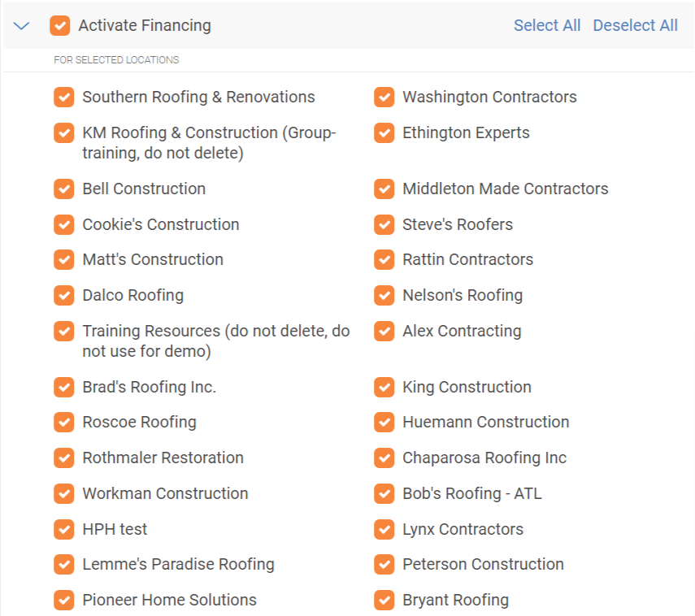This screenshot has width=695, height=616.
Task: Click the Select All link
Action: click(547, 26)
